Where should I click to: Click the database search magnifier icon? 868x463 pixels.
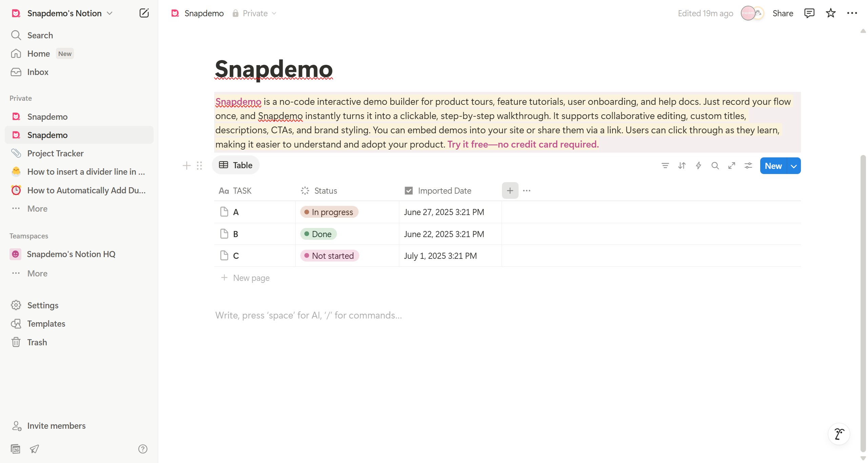point(715,166)
